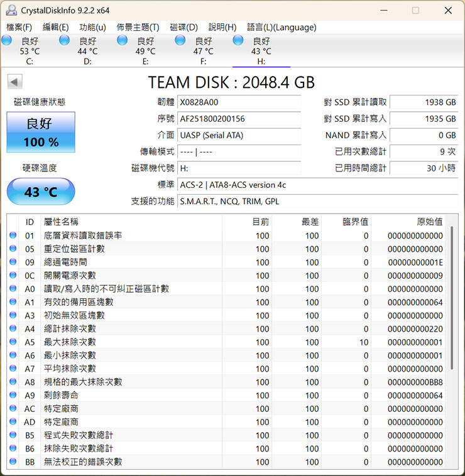Screen dimensions: 465x476
Task: Click status orb for attribute 01 row
Action: click(x=13, y=235)
